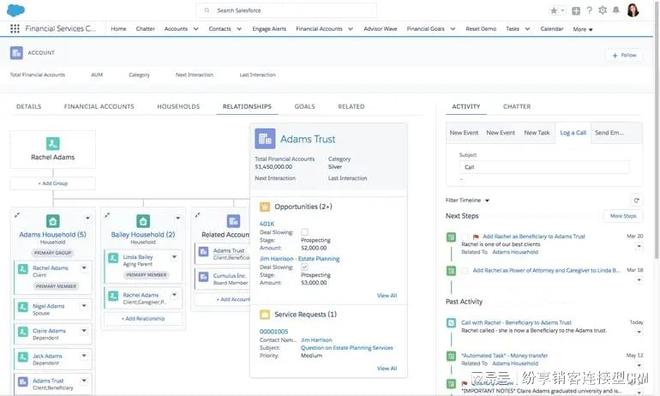Viewport: 660px width, 396px height.
Task: Open the More navigation dropdown
Action: (x=583, y=29)
